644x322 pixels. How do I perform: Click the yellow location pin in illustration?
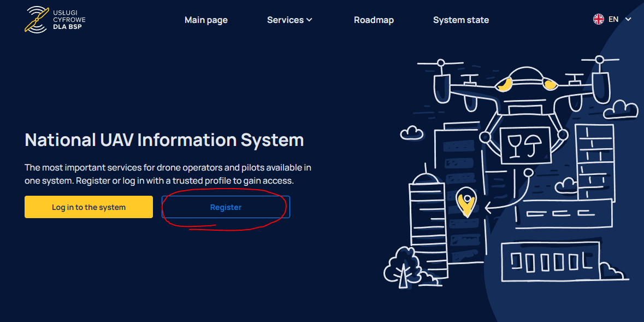tap(466, 202)
